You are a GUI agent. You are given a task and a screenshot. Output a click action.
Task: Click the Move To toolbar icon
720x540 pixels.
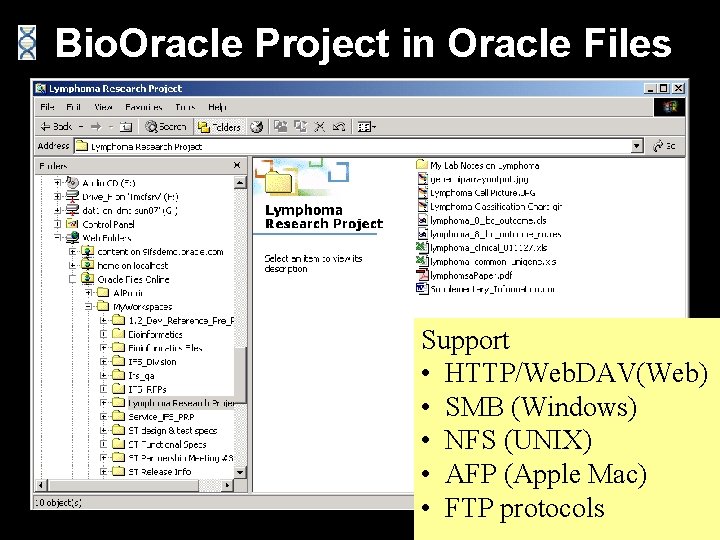(280, 126)
